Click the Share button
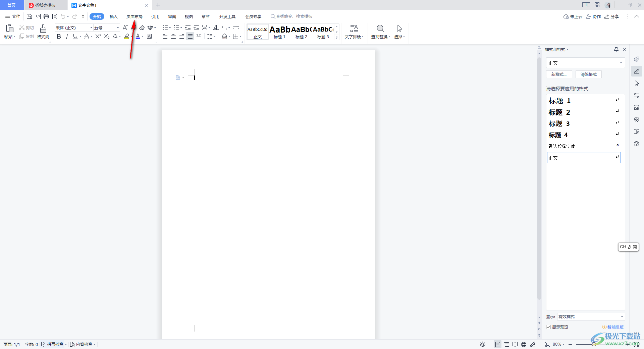644x349 pixels. [612, 16]
